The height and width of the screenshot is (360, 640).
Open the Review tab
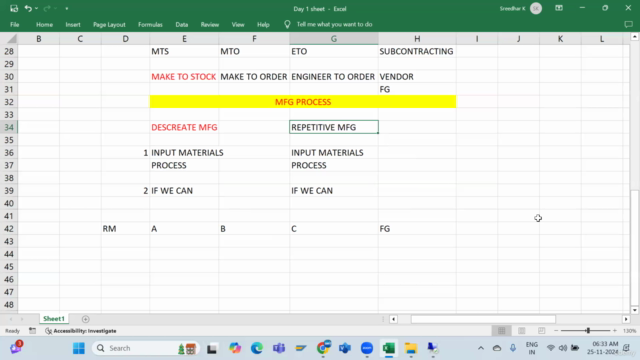[x=210, y=24]
